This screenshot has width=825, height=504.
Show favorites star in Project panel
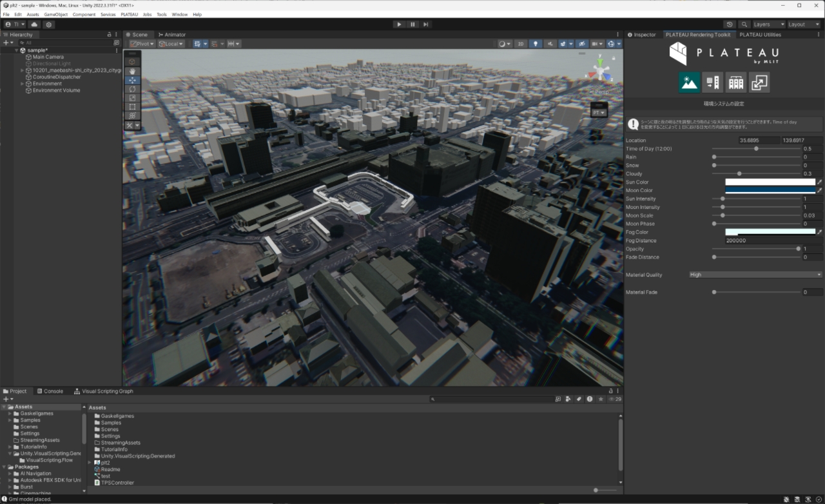601,399
